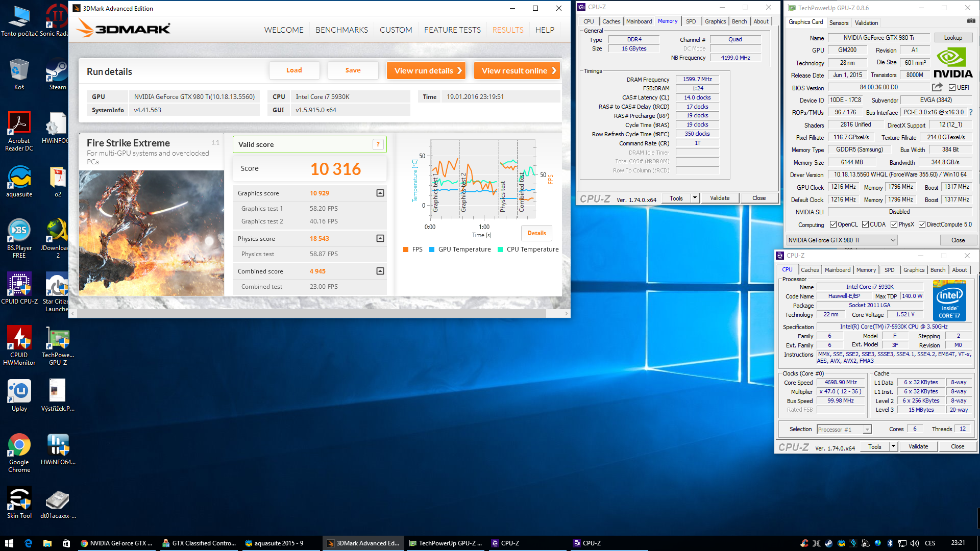Click Details button on benchmark graph
This screenshot has width=980, height=551.
(x=536, y=233)
